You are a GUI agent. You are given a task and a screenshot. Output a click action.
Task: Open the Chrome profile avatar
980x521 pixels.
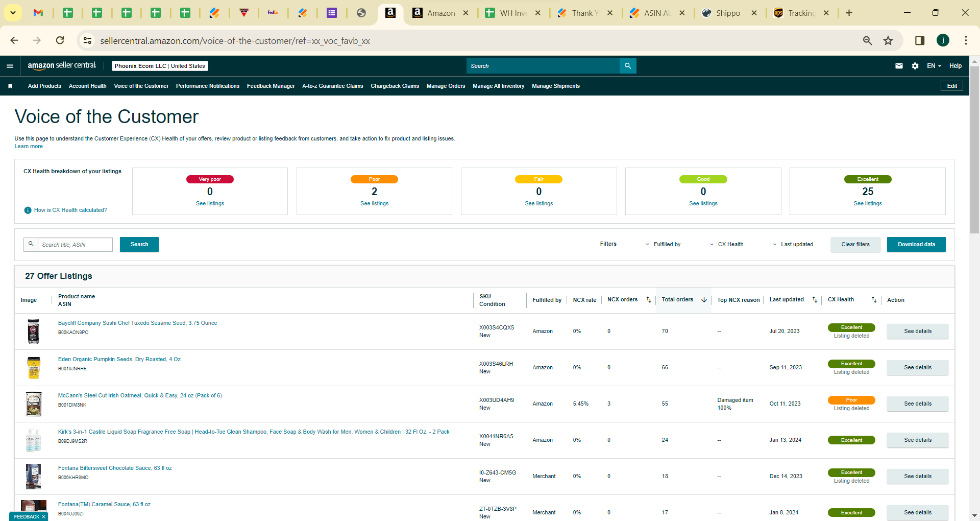click(943, 40)
